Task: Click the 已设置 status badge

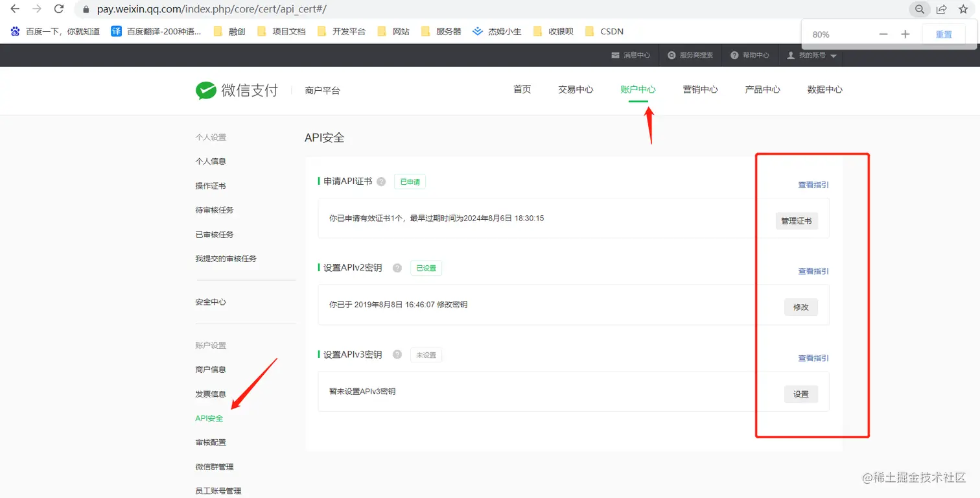Action: click(426, 268)
